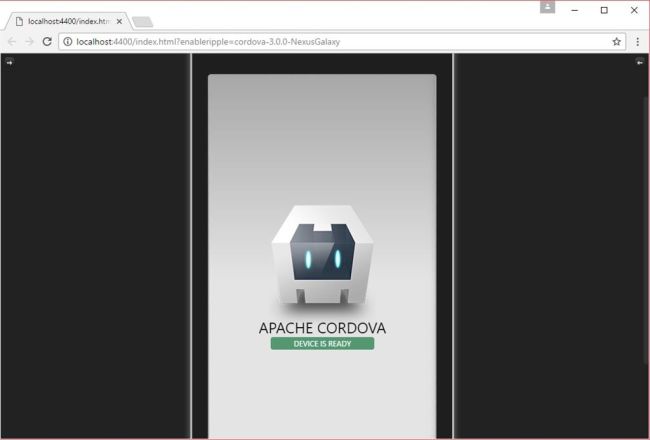Minimize the browser window
The height and width of the screenshot is (440, 650).
pos(575,10)
